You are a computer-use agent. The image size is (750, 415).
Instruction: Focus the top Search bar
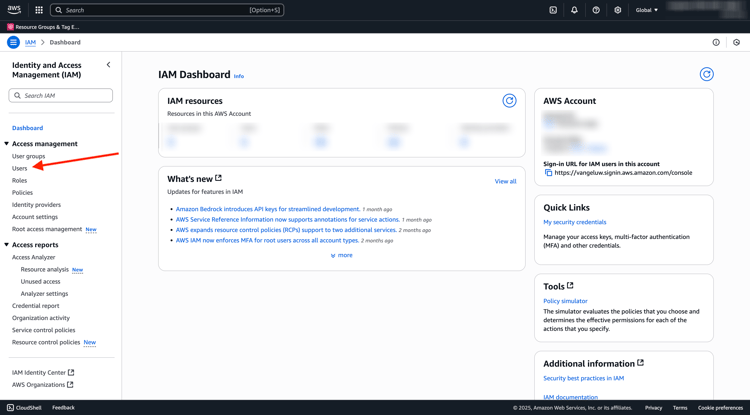click(167, 10)
